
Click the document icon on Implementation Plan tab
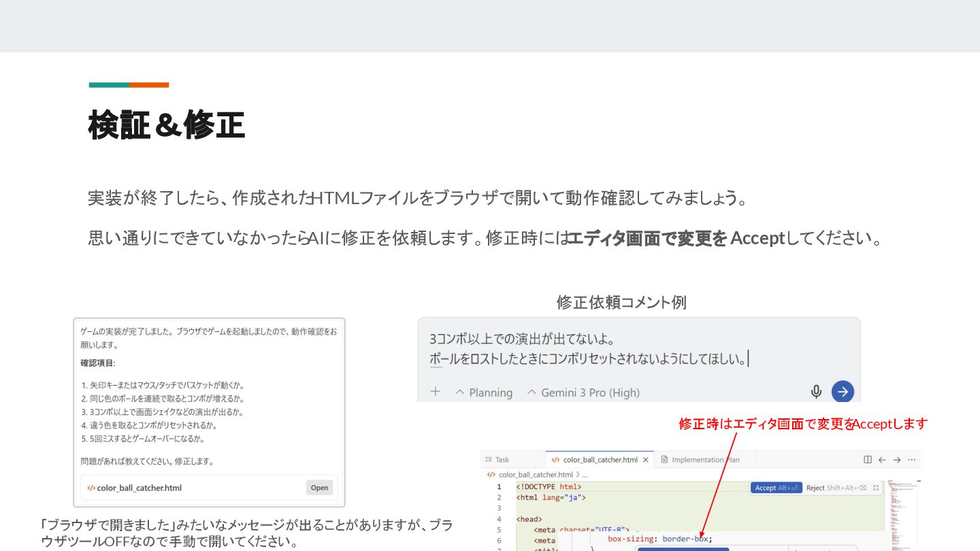point(664,460)
